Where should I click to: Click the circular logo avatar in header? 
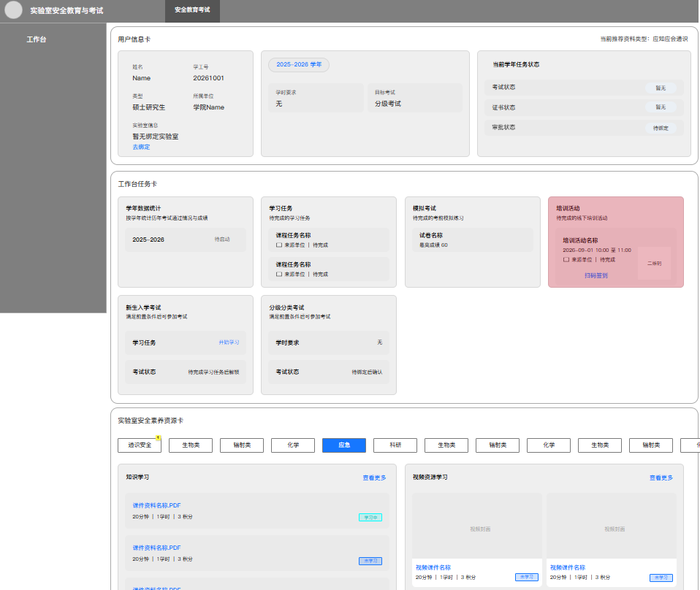point(13,9)
